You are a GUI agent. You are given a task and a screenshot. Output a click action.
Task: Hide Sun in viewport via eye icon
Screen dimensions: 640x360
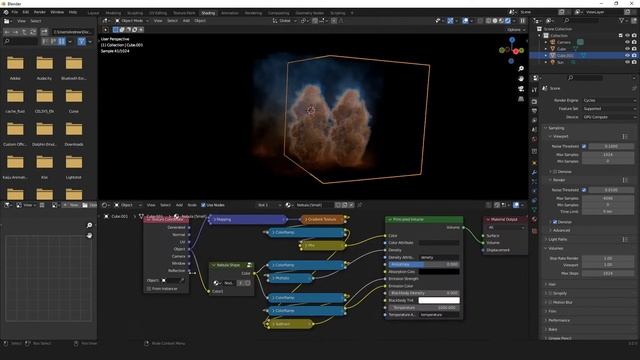click(x=627, y=62)
